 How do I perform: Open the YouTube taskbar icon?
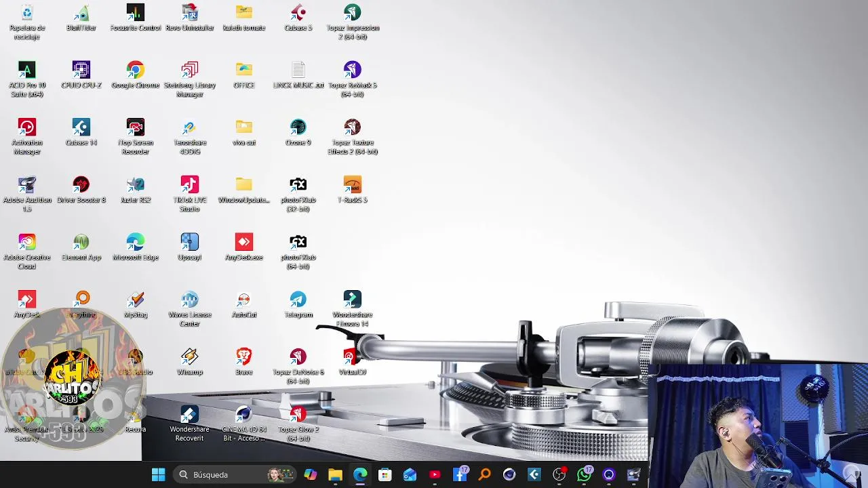[x=435, y=474]
